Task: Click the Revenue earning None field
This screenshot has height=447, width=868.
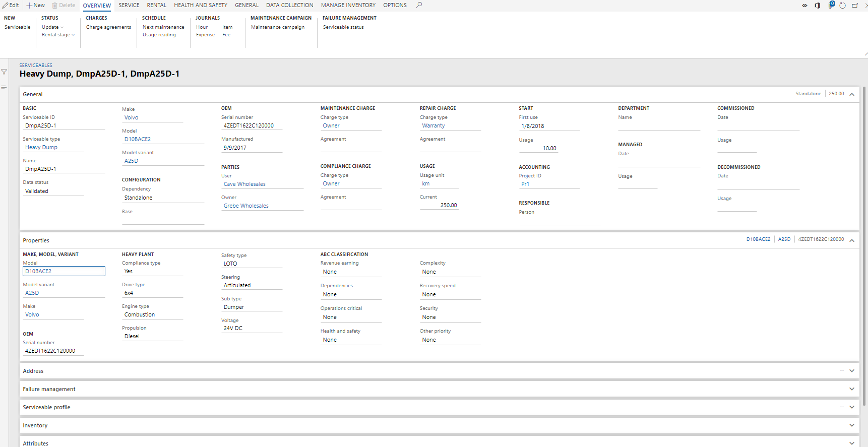Action: tap(351, 272)
